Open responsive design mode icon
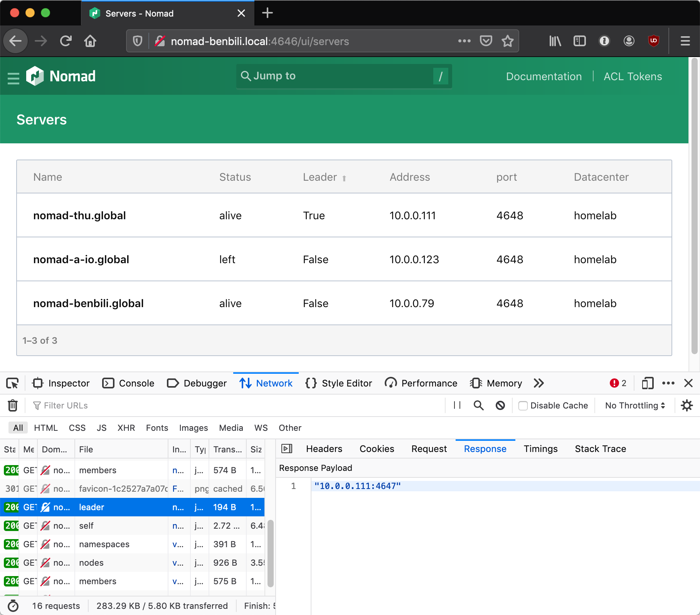The height and width of the screenshot is (615, 700). tap(647, 383)
